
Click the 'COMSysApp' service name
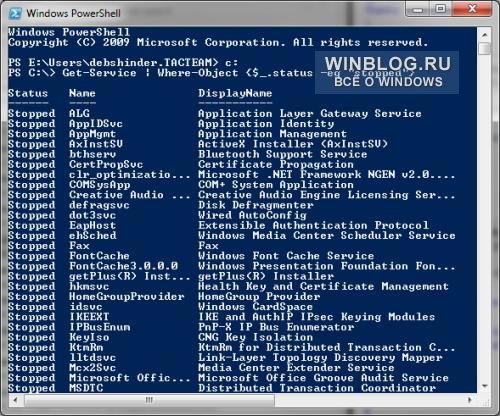(x=99, y=185)
